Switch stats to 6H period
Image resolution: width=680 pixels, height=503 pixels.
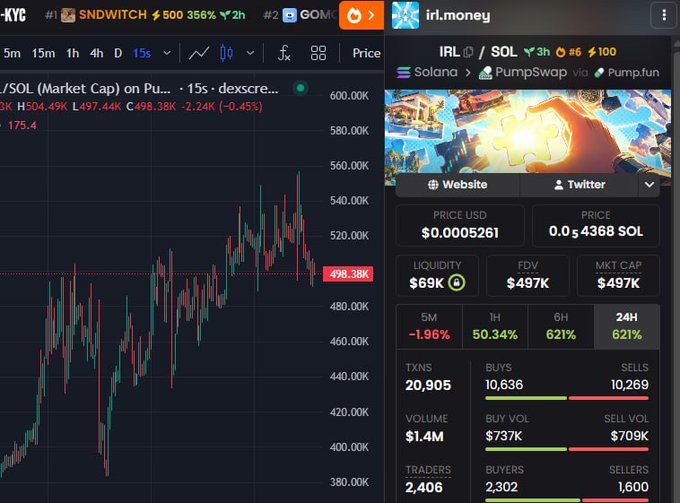(561, 327)
